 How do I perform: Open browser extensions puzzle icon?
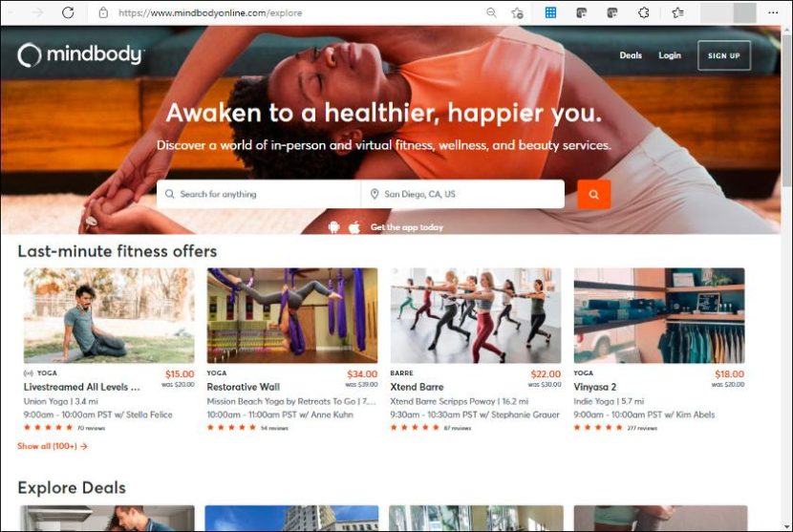click(x=643, y=12)
